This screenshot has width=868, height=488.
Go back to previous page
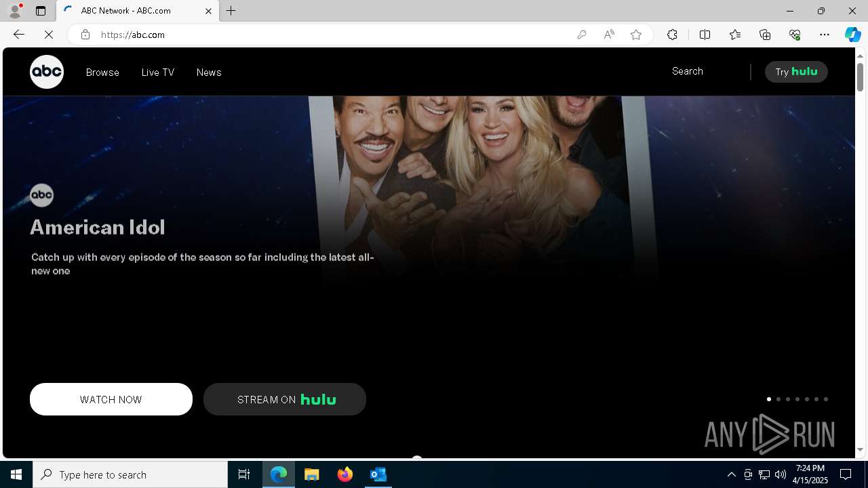tap(19, 35)
